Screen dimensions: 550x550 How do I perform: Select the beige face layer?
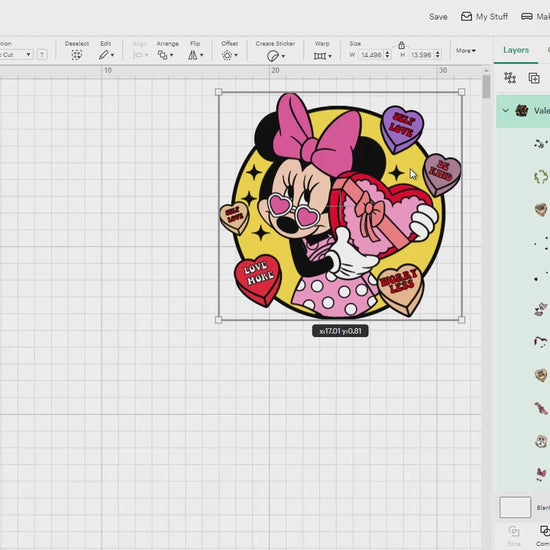point(541,441)
